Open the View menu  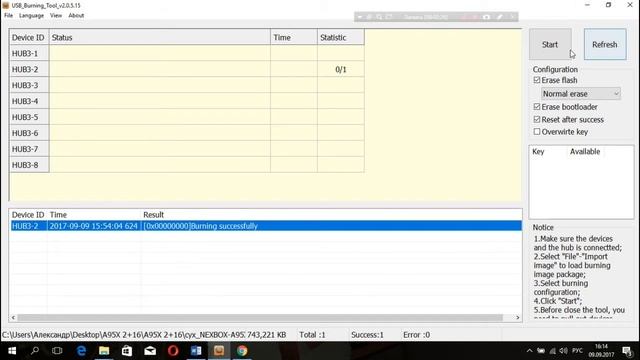[x=56, y=16]
